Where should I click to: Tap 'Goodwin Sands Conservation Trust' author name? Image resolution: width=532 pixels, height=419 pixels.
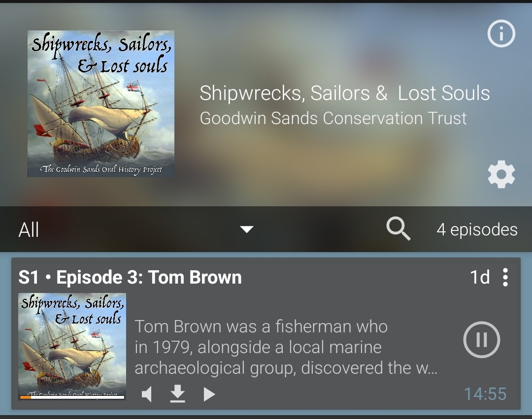(333, 118)
